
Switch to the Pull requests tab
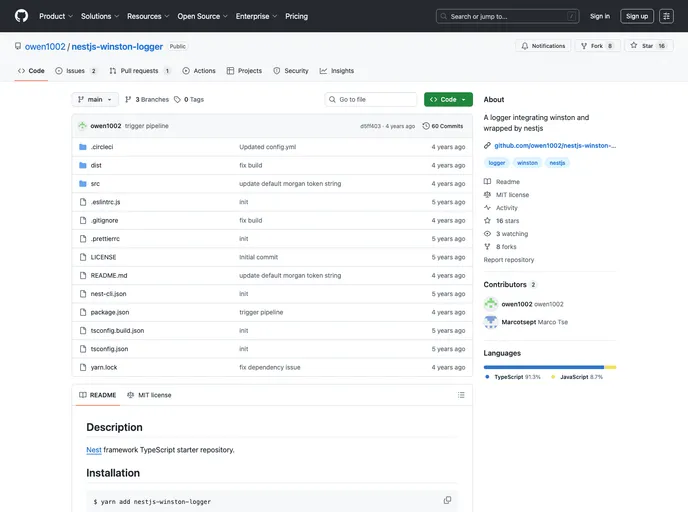(x=140, y=71)
